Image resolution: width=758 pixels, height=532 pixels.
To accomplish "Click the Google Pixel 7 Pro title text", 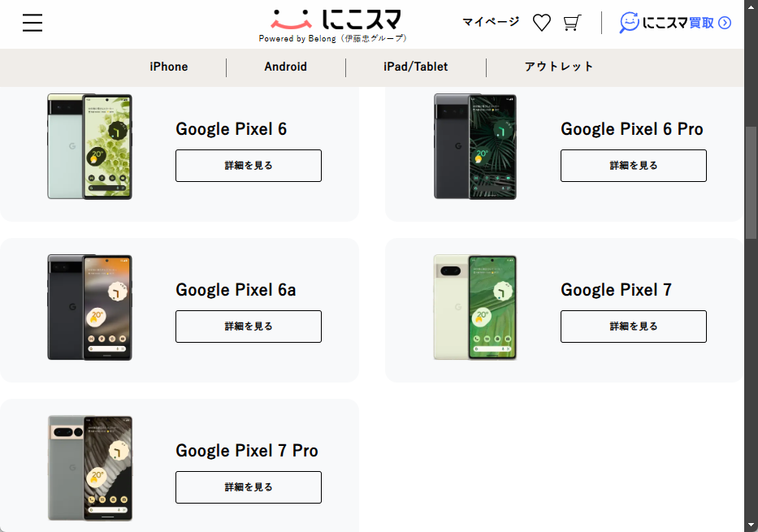I will tap(248, 451).
